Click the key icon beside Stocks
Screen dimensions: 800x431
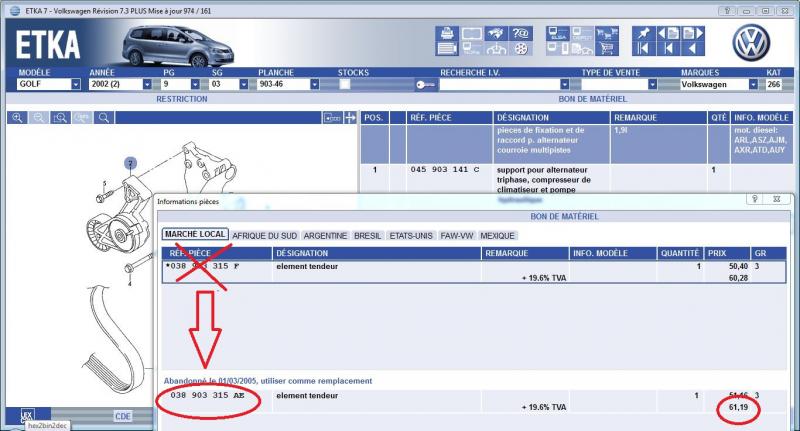coord(425,85)
